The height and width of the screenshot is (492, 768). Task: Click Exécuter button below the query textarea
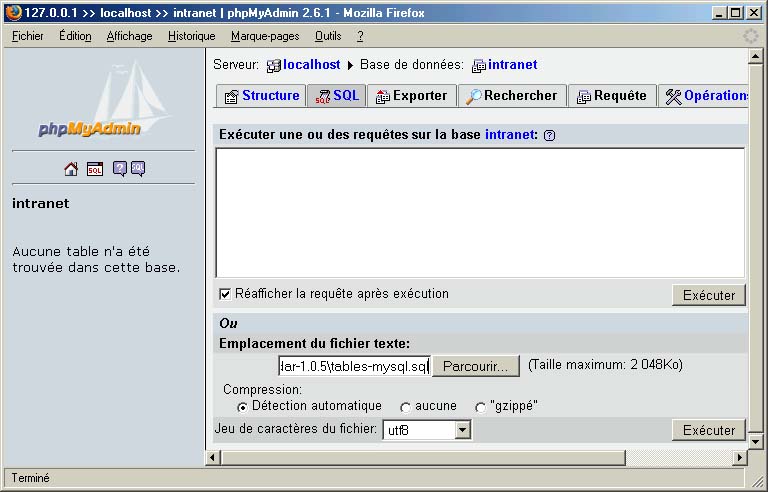[x=709, y=295]
